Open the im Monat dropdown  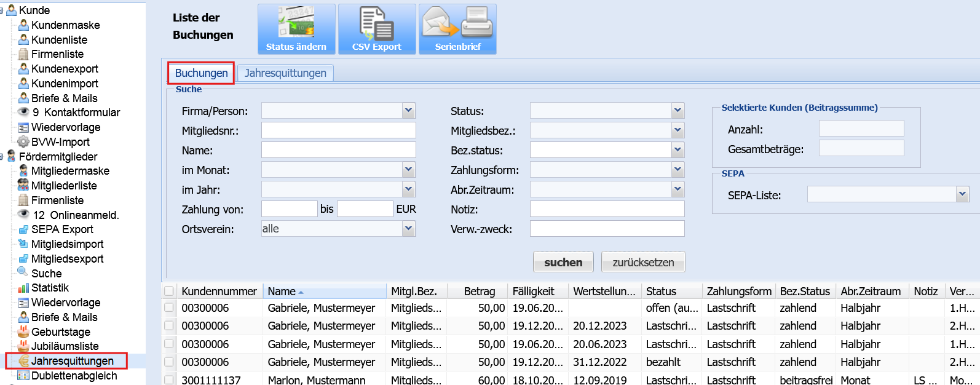pyautogui.click(x=409, y=170)
